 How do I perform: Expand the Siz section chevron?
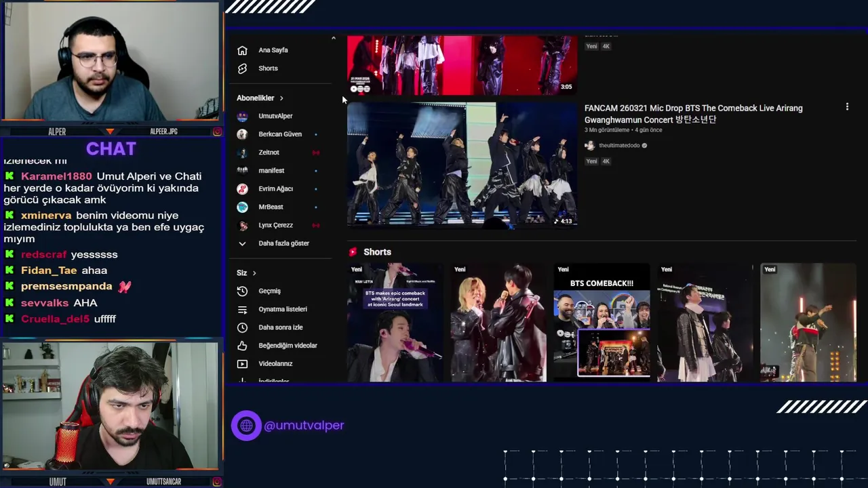pyautogui.click(x=254, y=273)
